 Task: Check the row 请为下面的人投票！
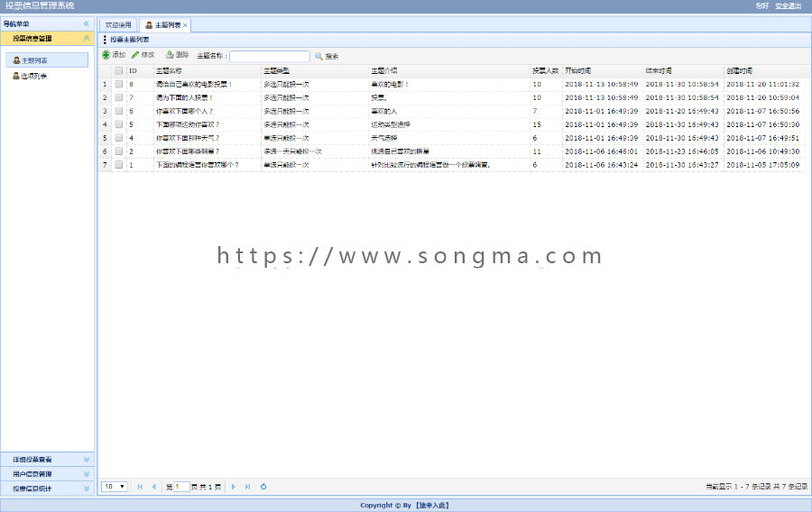point(118,97)
